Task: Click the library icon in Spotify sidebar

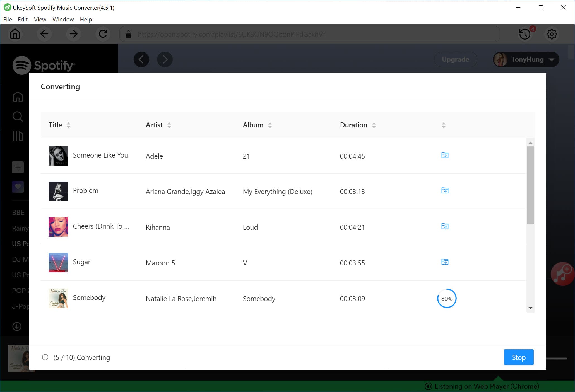Action: (x=18, y=136)
